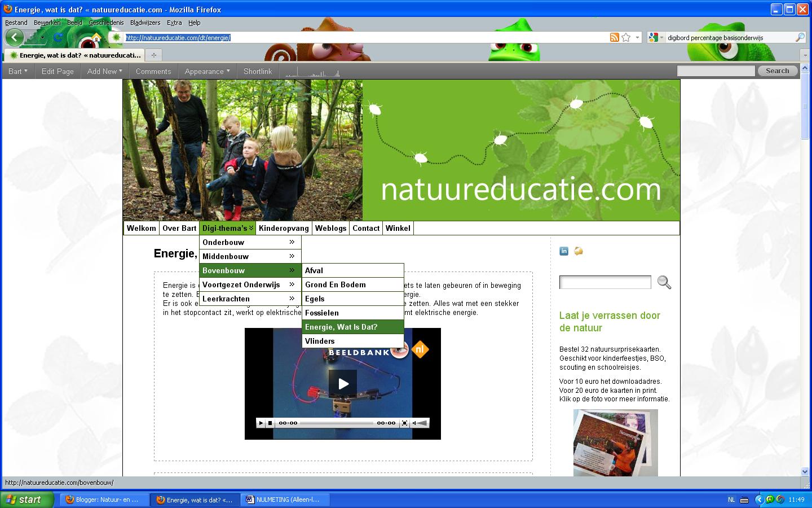Image resolution: width=812 pixels, height=508 pixels.
Task: Expand the Leerkrachten submenu
Action: click(250, 299)
